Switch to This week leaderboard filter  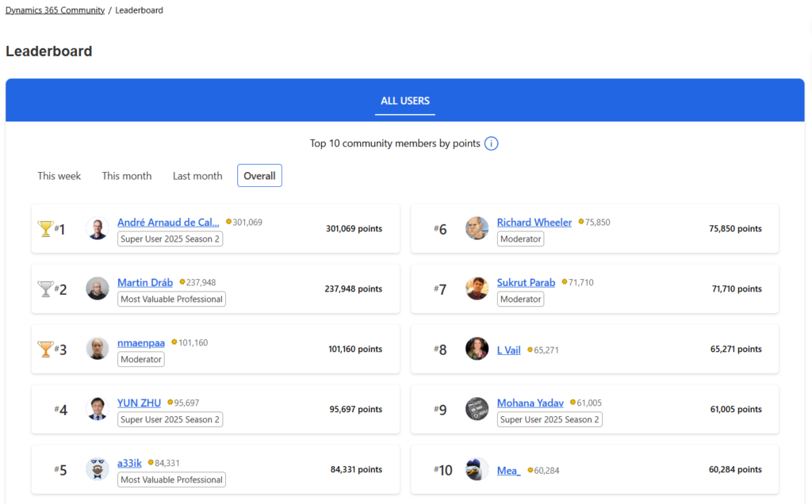tap(59, 176)
